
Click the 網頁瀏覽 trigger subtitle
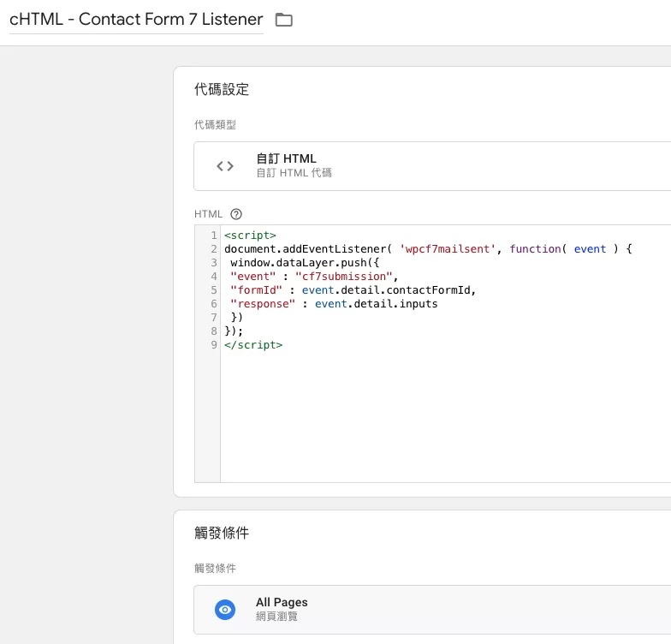click(x=277, y=617)
